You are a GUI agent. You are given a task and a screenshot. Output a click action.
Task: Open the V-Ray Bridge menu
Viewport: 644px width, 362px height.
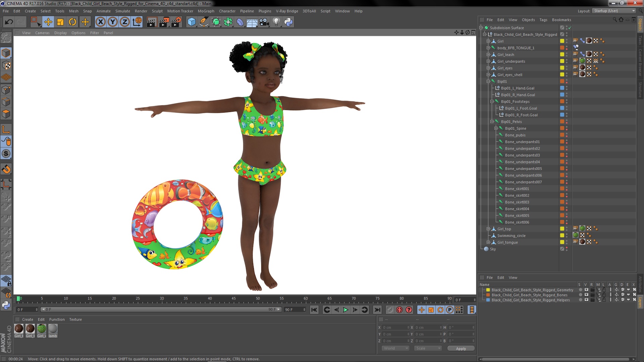click(x=287, y=11)
